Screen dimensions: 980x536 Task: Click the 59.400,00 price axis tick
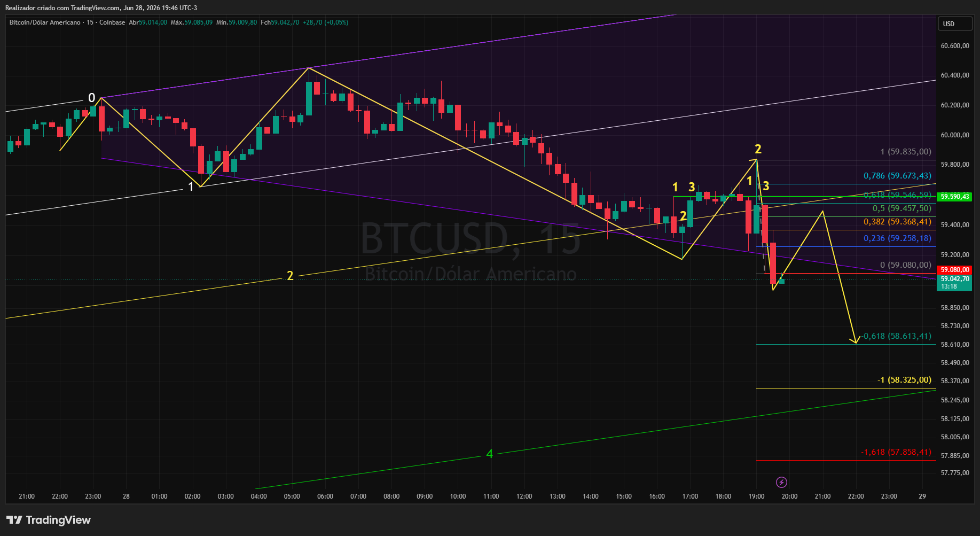click(x=955, y=225)
